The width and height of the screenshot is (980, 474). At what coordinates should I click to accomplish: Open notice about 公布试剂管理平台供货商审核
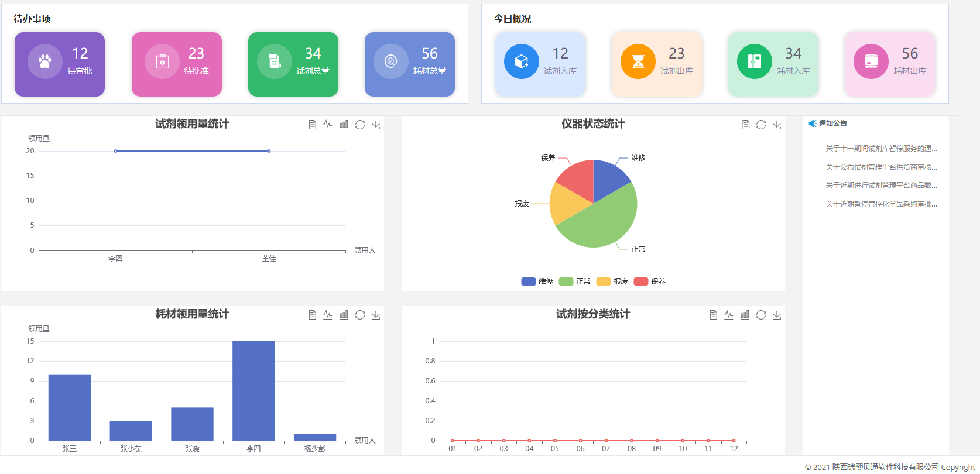881,167
